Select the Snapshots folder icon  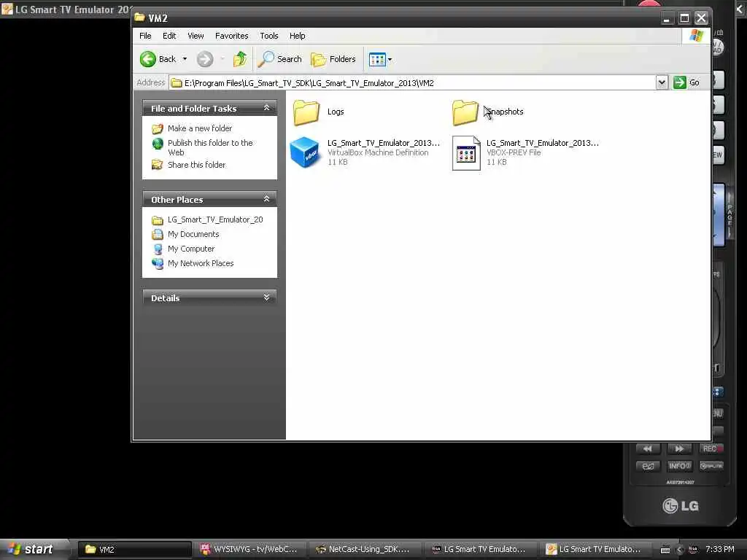pyautogui.click(x=465, y=112)
